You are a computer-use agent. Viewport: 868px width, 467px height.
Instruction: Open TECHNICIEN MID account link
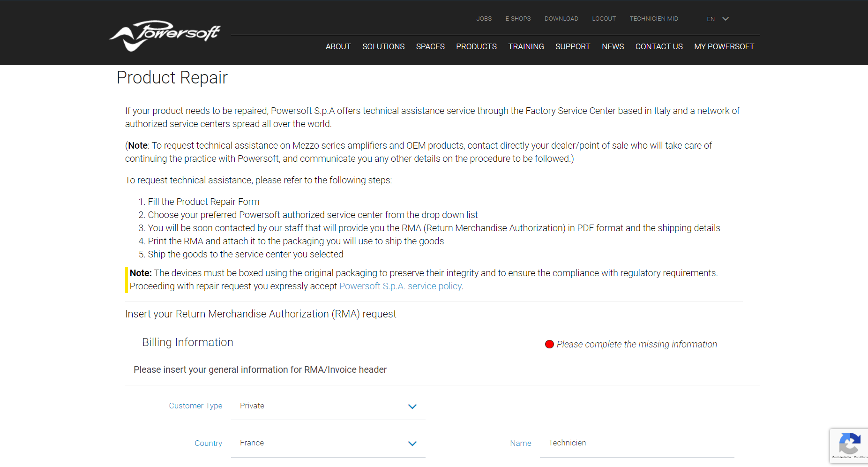pyautogui.click(x=654, y=19)
